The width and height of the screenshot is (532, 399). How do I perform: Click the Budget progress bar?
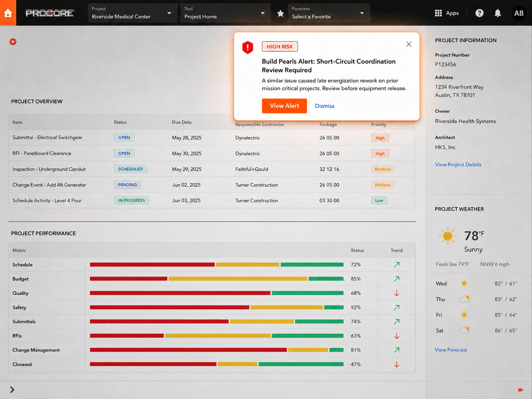(217, 279)
